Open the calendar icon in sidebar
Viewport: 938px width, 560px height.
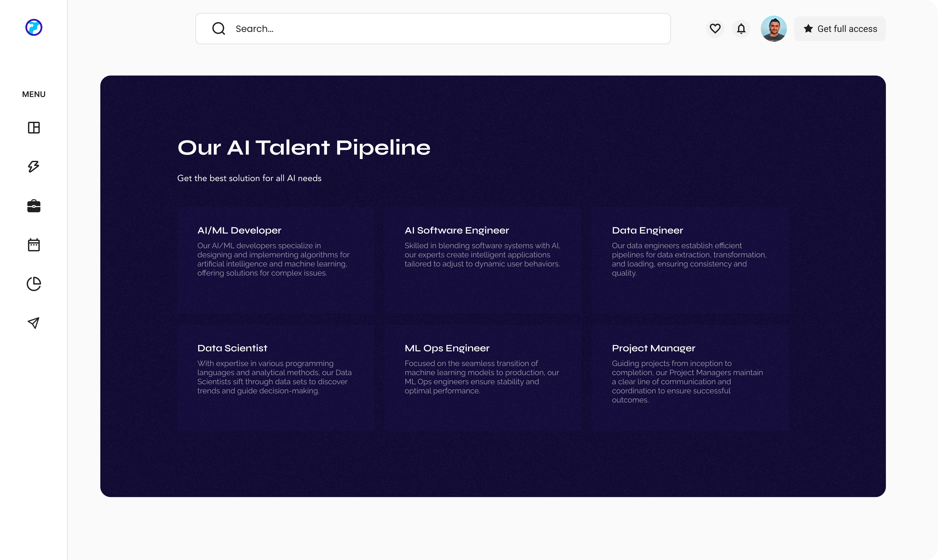(x=34, y=245)
